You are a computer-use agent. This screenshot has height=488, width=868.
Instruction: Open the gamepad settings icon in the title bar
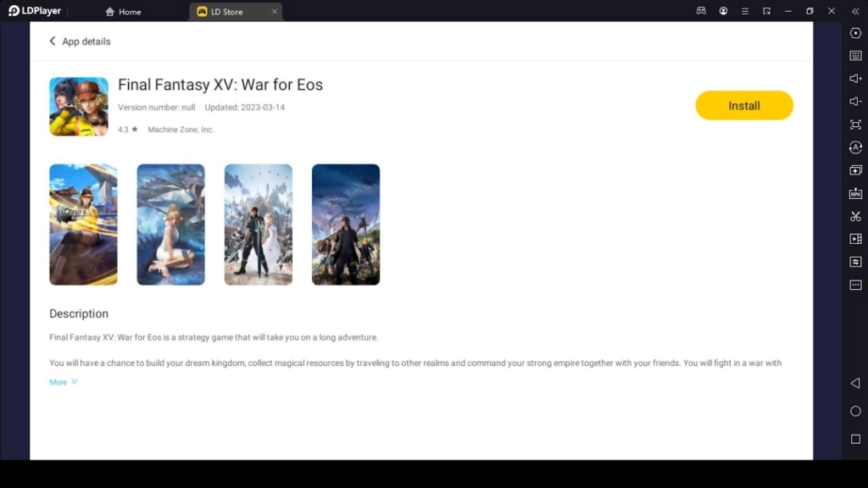point(701,11)
